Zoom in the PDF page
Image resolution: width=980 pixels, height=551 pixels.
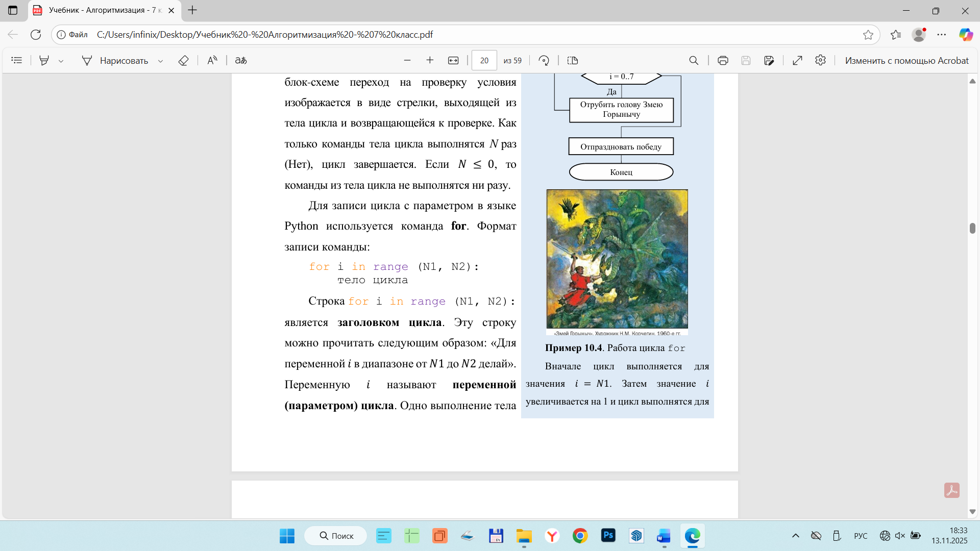(430, 60)
